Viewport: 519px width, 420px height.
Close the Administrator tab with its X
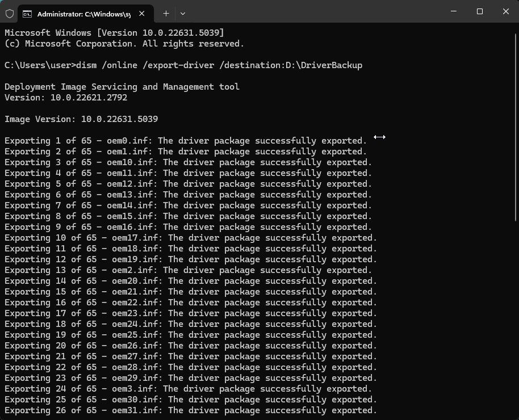(143, 13)
